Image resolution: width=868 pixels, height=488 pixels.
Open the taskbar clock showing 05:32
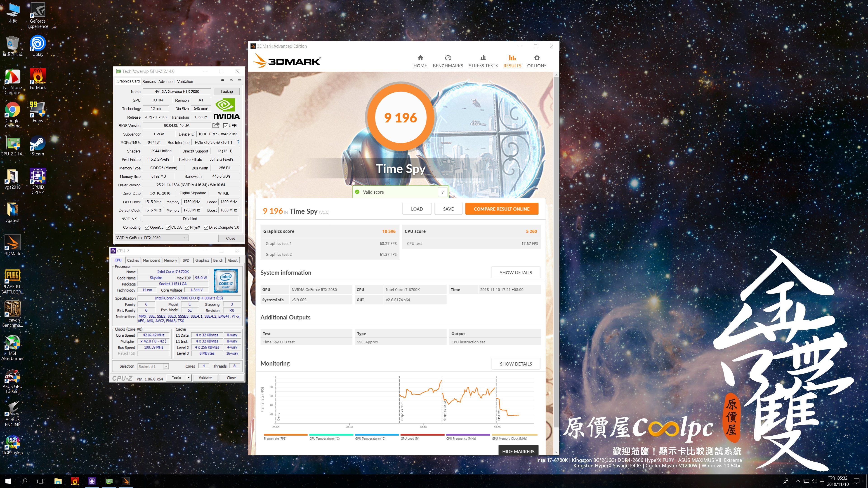pyautogui.click(x=838, y=481)
